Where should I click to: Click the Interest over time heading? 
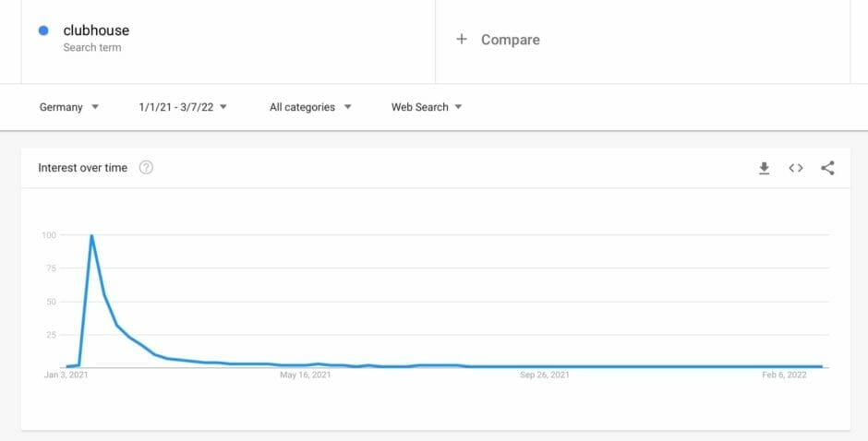coord(82,168)
